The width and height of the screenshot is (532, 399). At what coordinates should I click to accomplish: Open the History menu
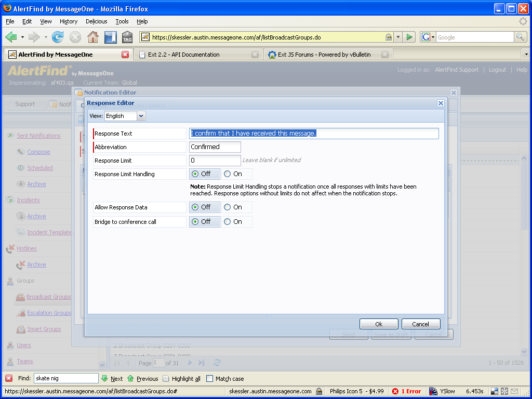69,21
